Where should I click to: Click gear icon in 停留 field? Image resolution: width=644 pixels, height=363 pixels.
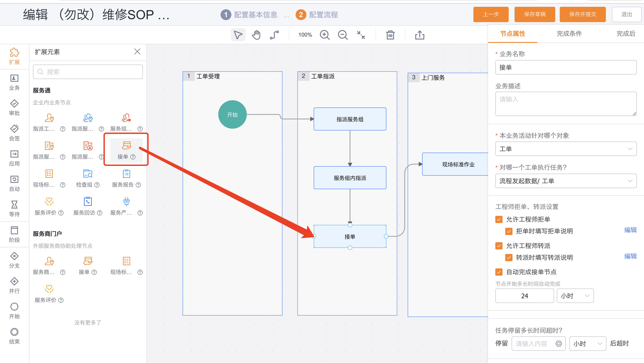559,344
